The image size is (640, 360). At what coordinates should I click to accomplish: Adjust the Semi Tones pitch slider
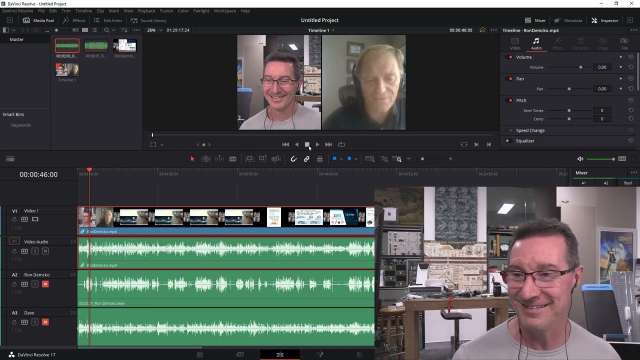tap(569, 110)
